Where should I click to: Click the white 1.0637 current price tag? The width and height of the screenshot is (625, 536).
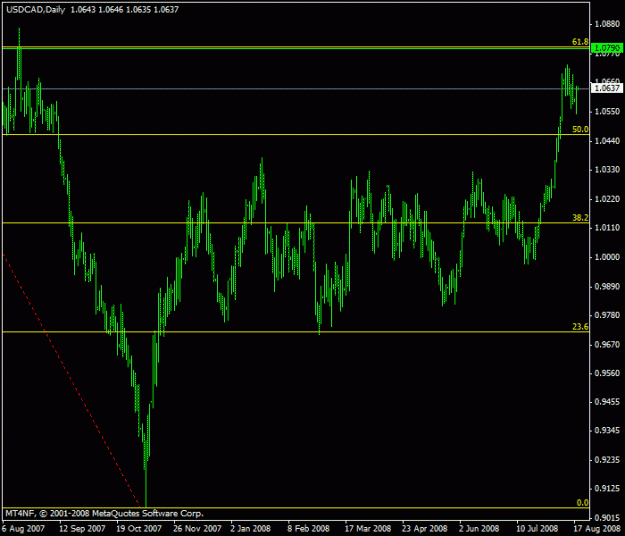pos(607,88)
